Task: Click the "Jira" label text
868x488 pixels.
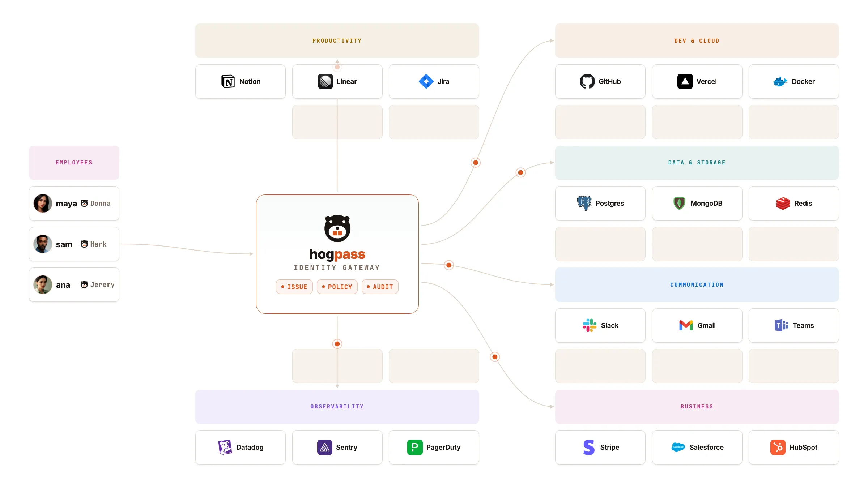Action: [x=443, y=81]
